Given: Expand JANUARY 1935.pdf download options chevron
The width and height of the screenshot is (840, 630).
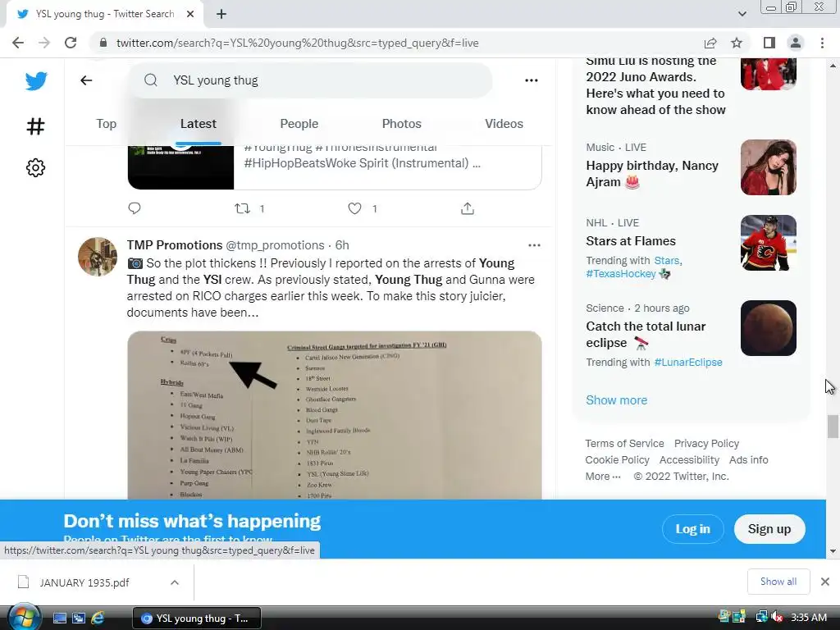Looking at the screenshot, I should click(175, 582).
